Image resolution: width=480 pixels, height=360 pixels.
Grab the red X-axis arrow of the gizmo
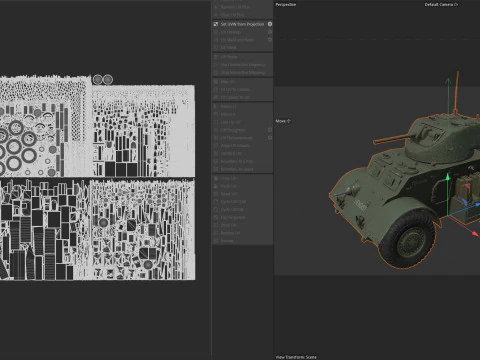tap(474, 234)
